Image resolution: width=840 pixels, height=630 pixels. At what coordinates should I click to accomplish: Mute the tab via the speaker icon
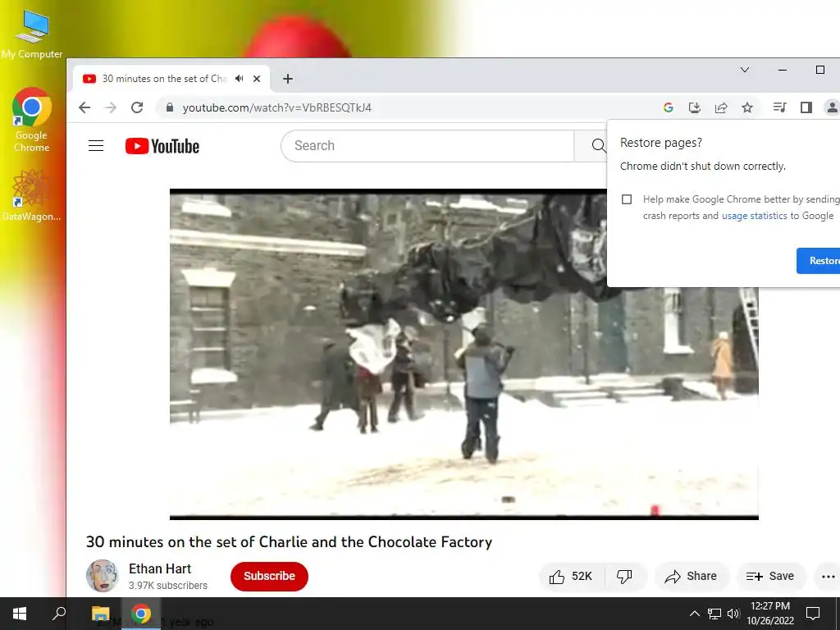click(x=240, y=79)
